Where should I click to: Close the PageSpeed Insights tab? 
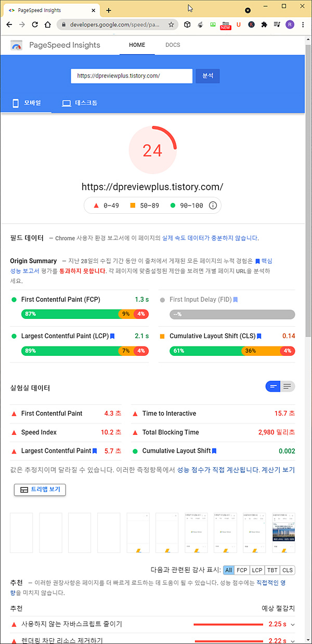93,10
